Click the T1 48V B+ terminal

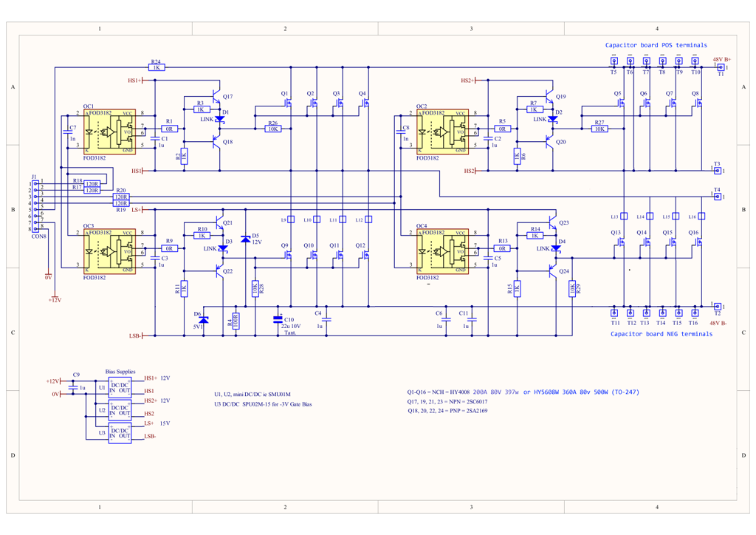(x=721, y=67)
